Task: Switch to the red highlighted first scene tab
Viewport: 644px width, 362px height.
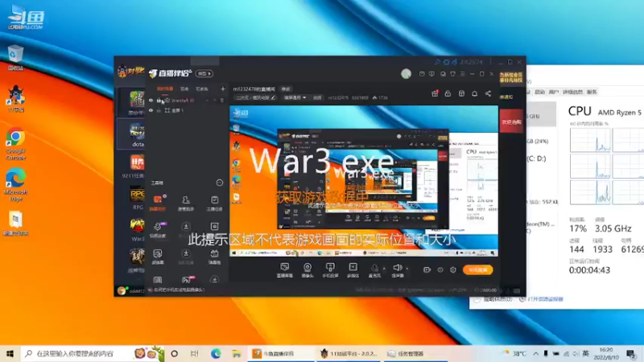Action: (165, 88)
